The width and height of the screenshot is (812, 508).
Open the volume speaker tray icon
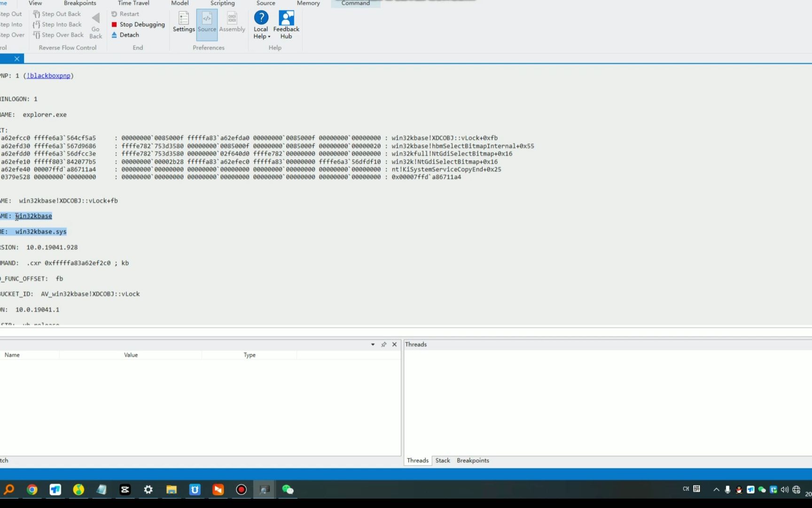[785, 490]
